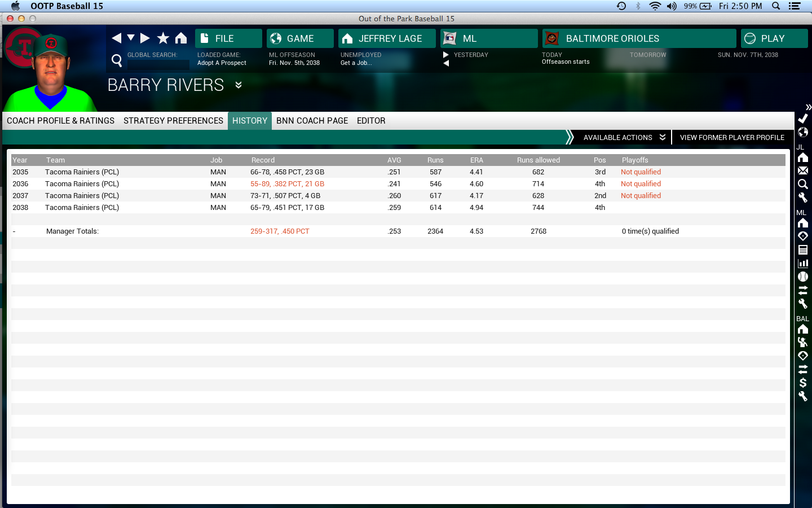Image resolution: width=812 pixels, height=508 pixels.
Task: Open the Spotlight search icon in menu bar
Action: [x=776, y=6]
